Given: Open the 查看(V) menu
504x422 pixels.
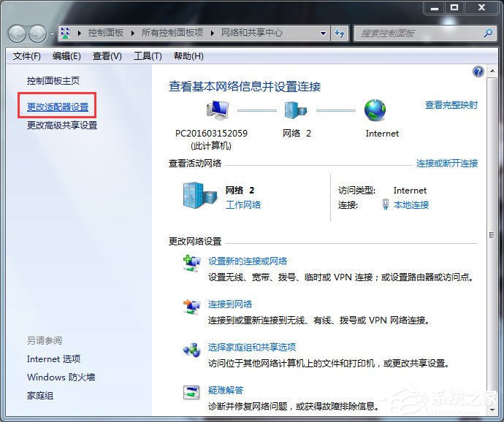Looking at the screenshot, I should tap(107, 56).
